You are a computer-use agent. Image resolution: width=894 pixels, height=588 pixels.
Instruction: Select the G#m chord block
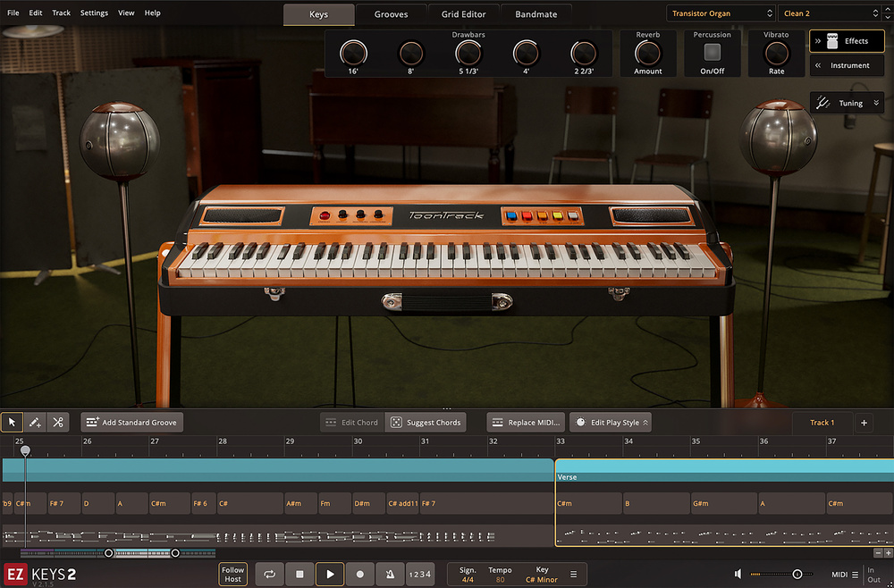[x=724, y=504]
